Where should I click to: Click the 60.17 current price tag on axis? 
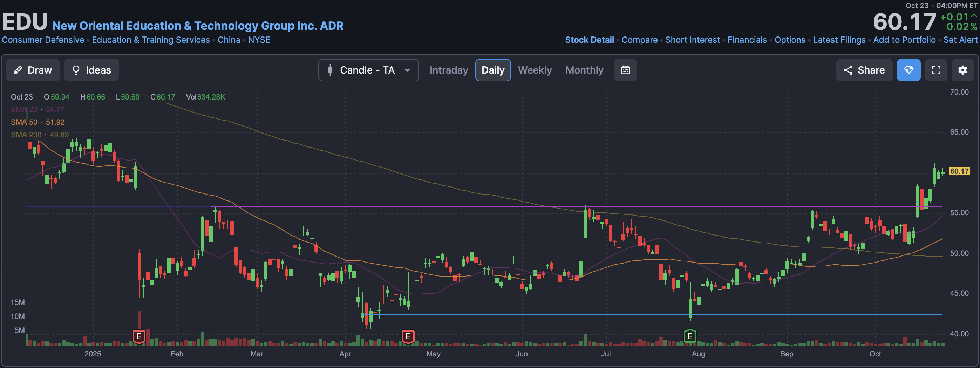(959, 171)
